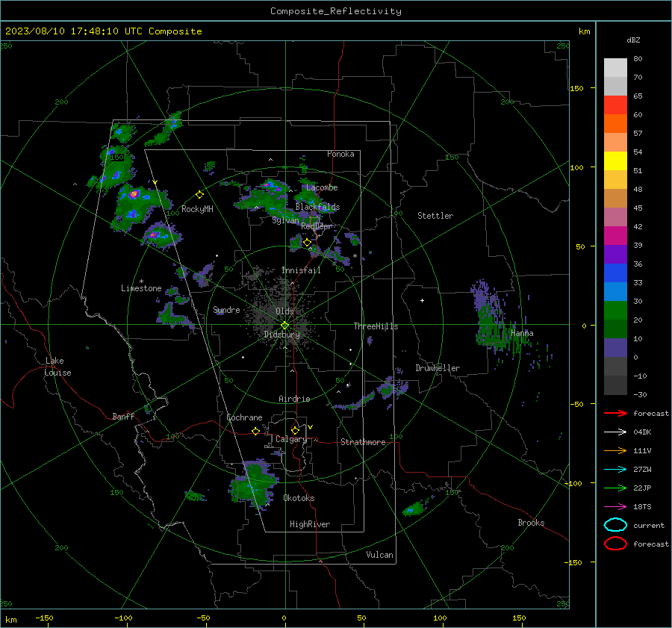Viewport: 672px width, 628px height.
Task: Pick the tan 45–48 dBZ swatch
Action: click(x=615, y=199)
